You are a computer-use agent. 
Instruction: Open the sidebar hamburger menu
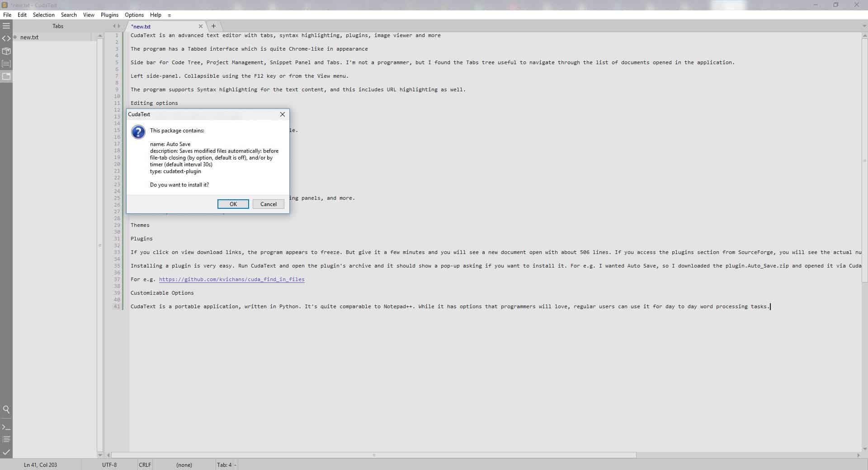coord(6,26)
